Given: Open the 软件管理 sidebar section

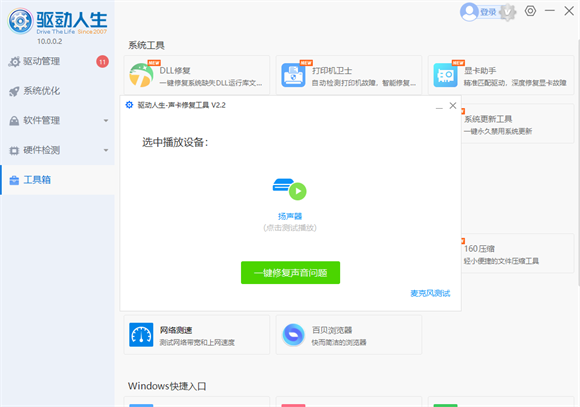Looking at the screenshot, I should pos(57,121).
